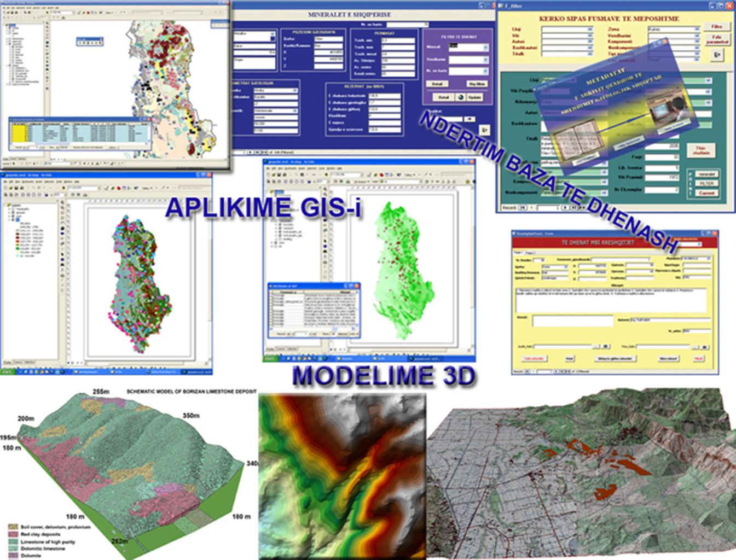This screenshot has height=560, width=736.
Task: Click Print button in Rreshqitjet form
Action: [x=570, y=359]
